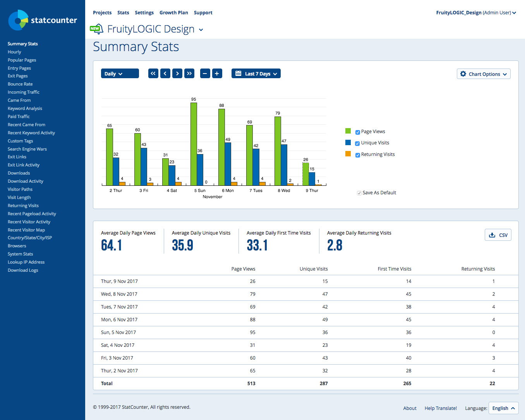Click the gear icon in Chart Options

tap(463, 74)
